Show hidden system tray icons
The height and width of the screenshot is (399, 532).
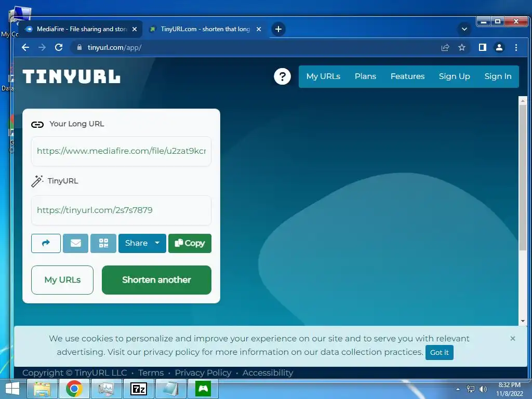(458, 389)
